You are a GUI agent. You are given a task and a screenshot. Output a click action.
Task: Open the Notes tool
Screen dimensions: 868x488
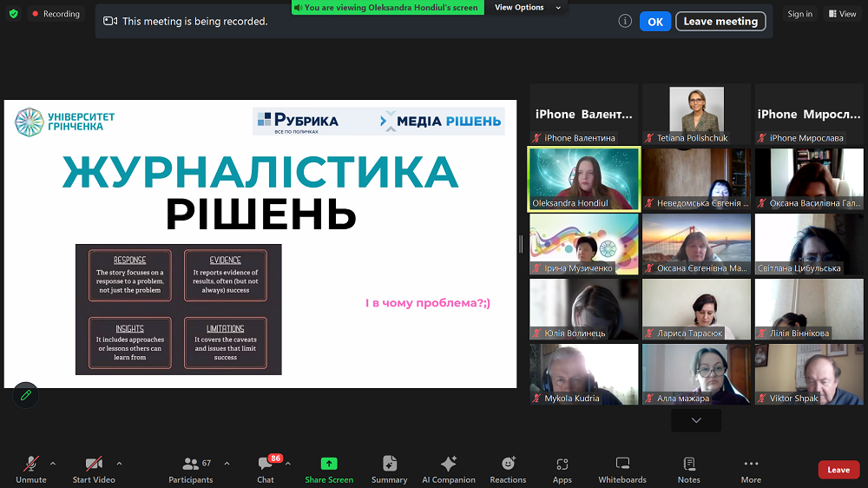(689, 465)
